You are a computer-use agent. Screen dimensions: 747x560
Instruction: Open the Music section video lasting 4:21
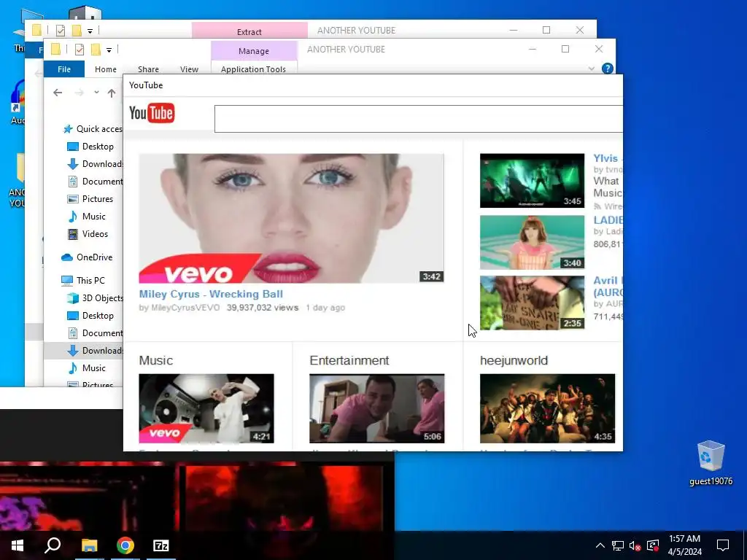[206, 408]
